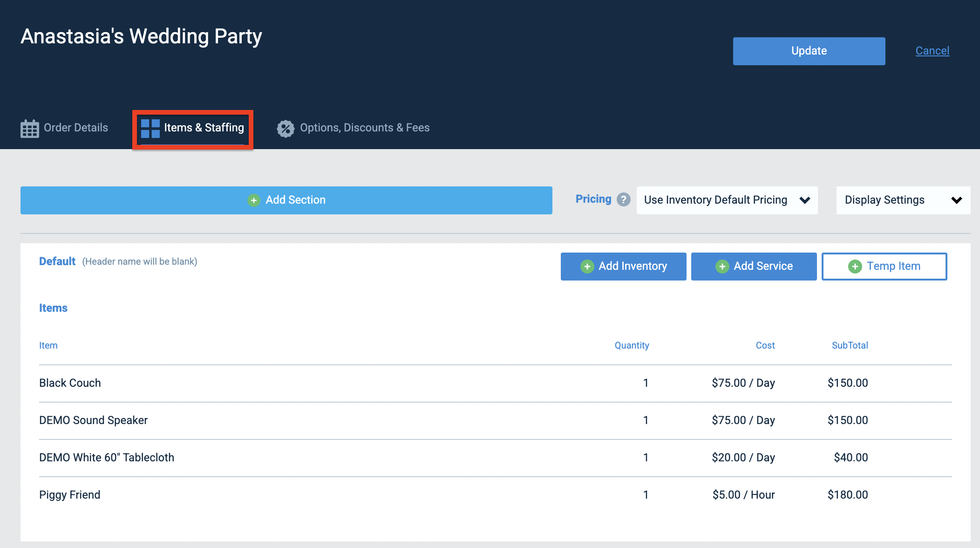Screen dimensions: 980x548
Task: Click the Items heading
Action: click(53, 308)
